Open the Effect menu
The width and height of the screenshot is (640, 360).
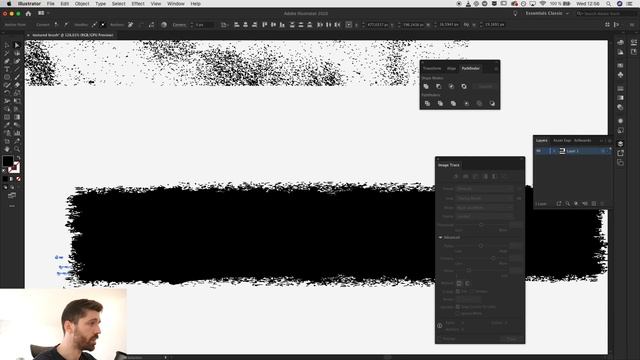(x=138, y=4)
